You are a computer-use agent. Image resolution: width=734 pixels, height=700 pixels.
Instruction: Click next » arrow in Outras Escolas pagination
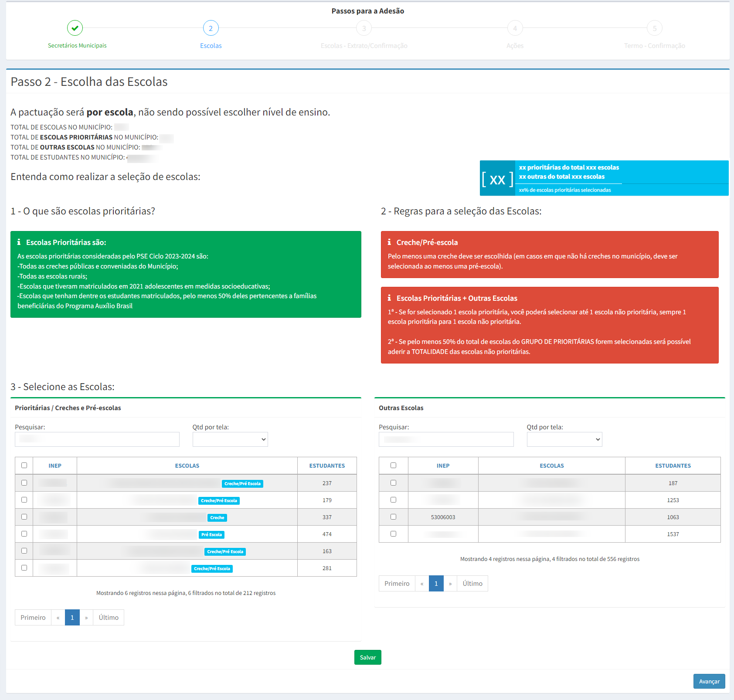[x=450, y=583]
